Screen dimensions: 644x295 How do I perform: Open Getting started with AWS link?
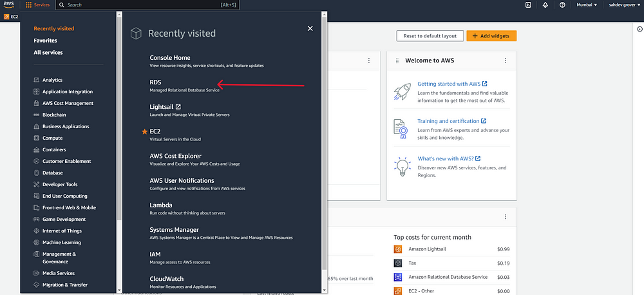pos(452,84)
